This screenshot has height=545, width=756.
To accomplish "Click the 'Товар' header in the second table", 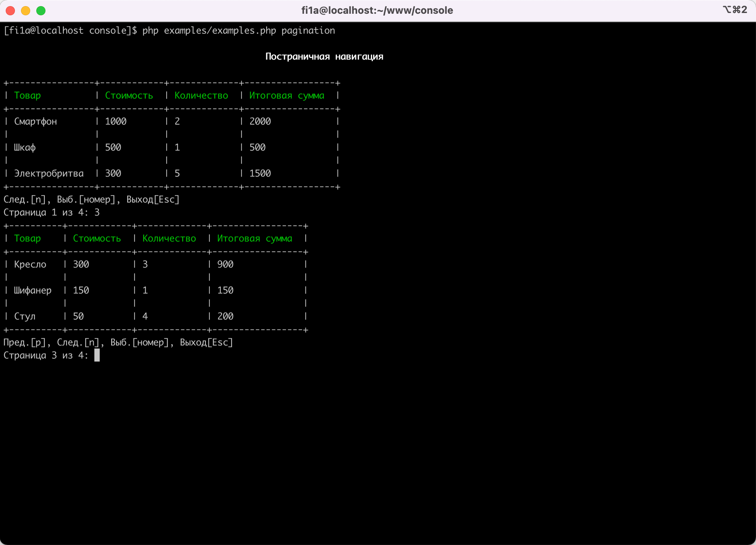I will tap(28, 238).
